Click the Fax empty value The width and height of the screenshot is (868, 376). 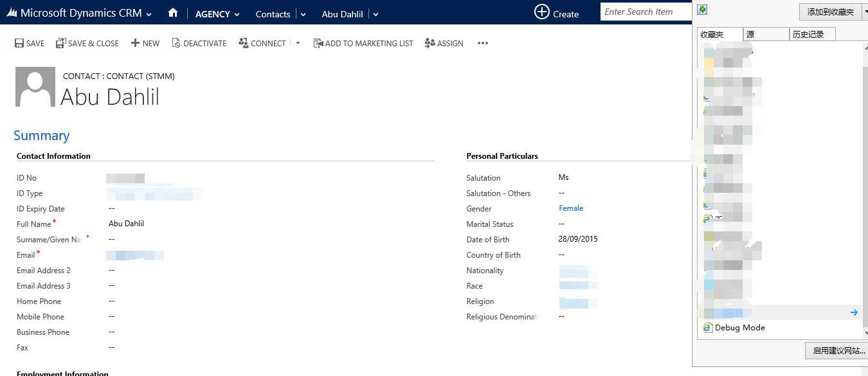tap(112, 347)
